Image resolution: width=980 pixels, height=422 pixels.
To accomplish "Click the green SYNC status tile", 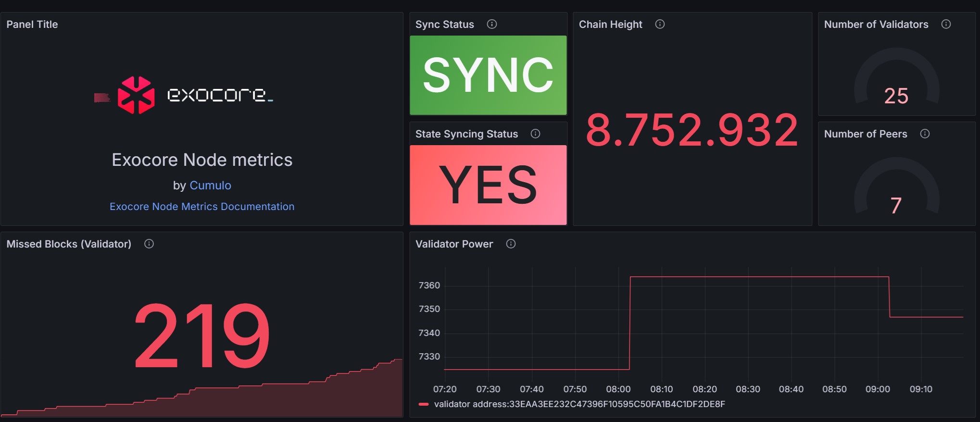I will (x=488, y=75).
